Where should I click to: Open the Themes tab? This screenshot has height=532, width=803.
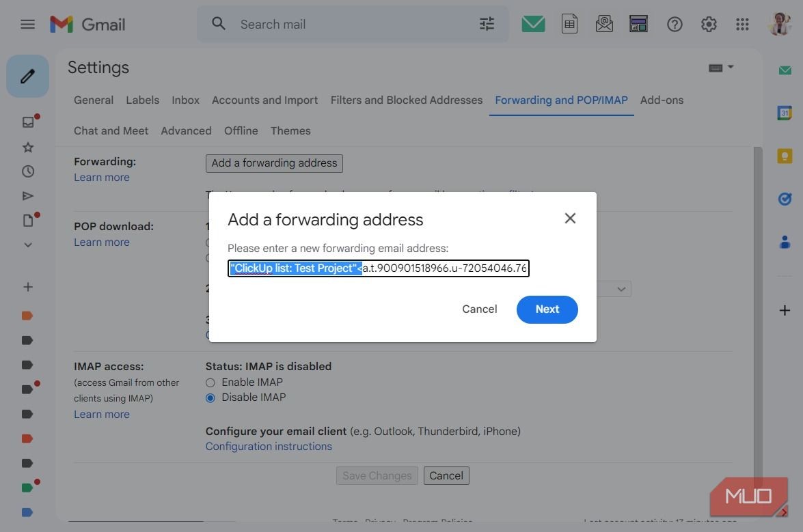[x=290, y=131]
